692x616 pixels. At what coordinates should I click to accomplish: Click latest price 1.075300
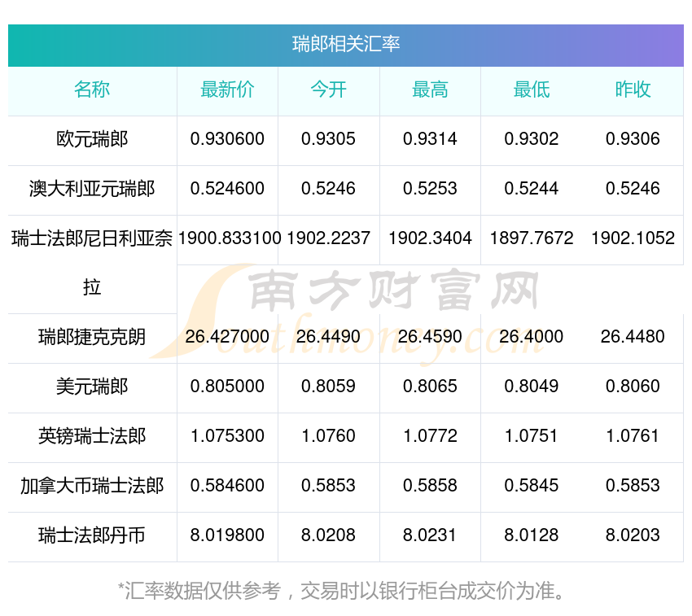coord(227,436)
